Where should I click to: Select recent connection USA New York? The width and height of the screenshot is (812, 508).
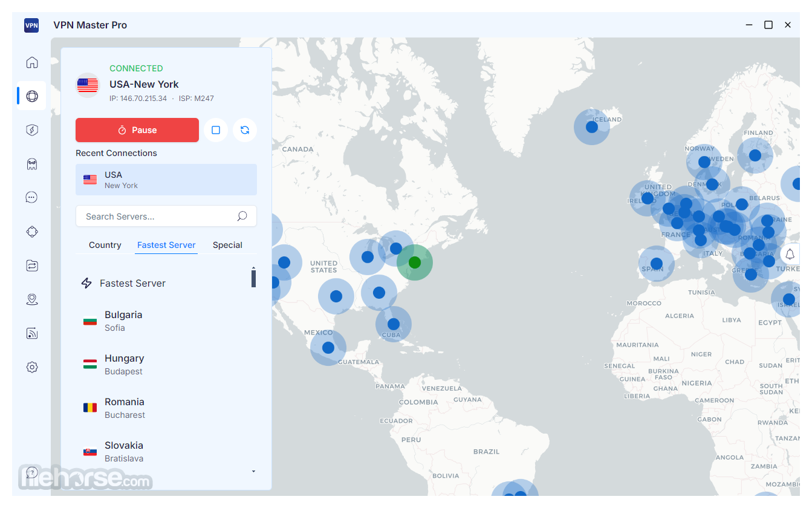(x=166, y=180)
